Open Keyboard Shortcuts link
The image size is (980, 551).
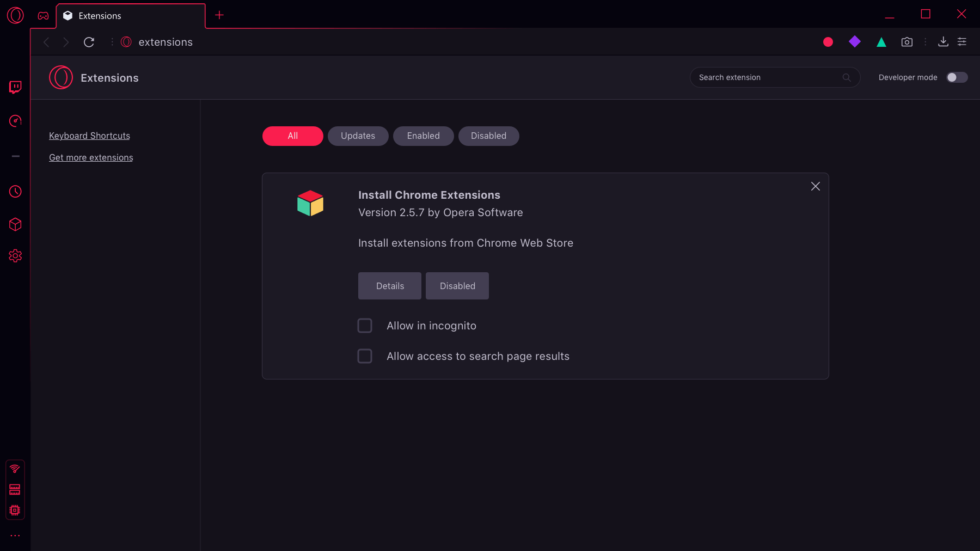point(89,136)
